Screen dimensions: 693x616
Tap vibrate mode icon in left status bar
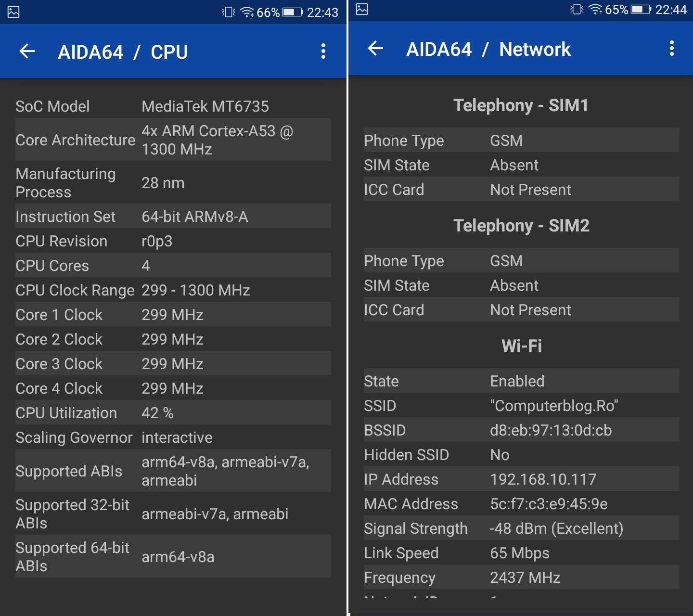[228, 12]
